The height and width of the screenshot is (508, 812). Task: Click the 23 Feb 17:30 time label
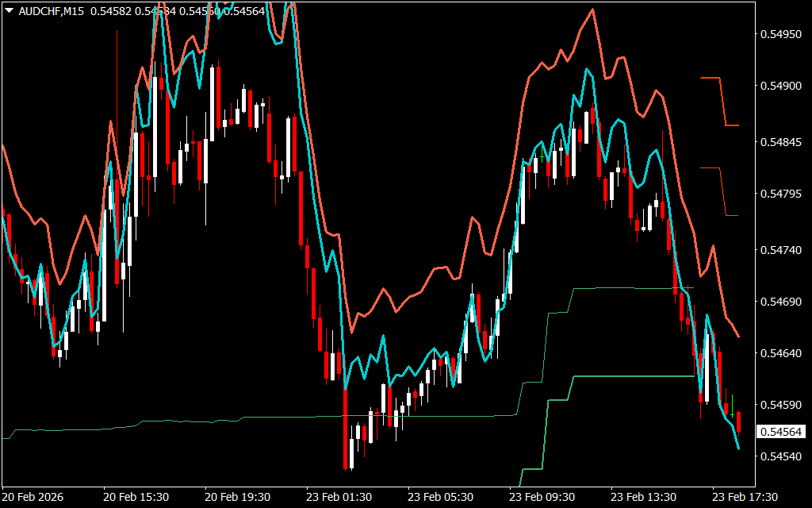tap(745, 497)
